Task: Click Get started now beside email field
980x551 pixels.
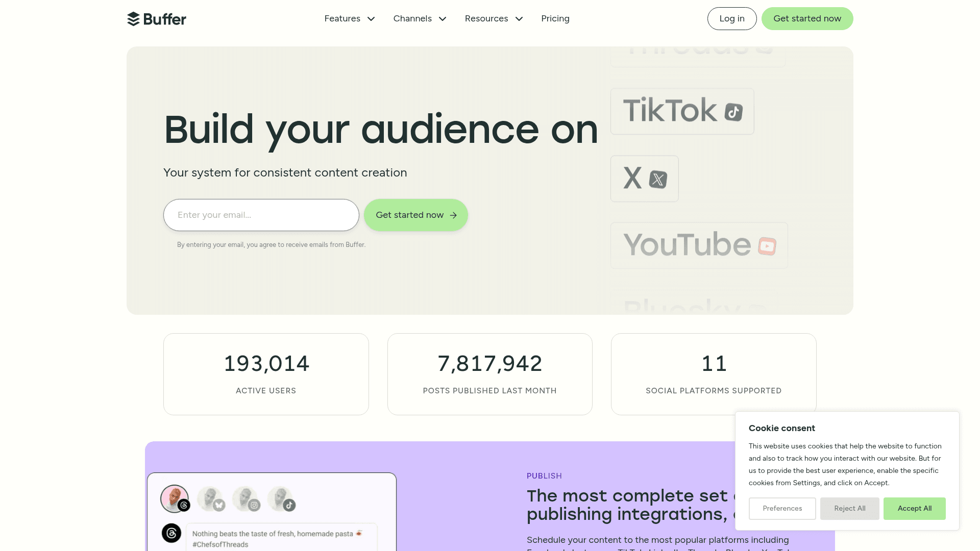Action: click(x=416, y=215)
